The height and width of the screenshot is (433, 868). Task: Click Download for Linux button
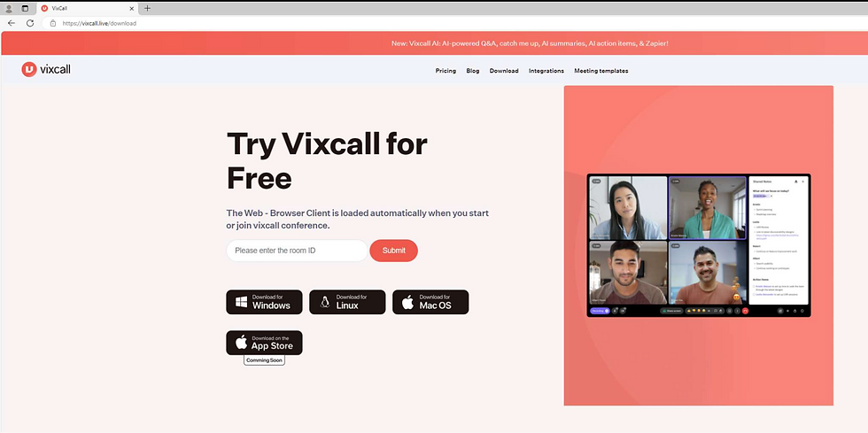(x=347, y=302)
